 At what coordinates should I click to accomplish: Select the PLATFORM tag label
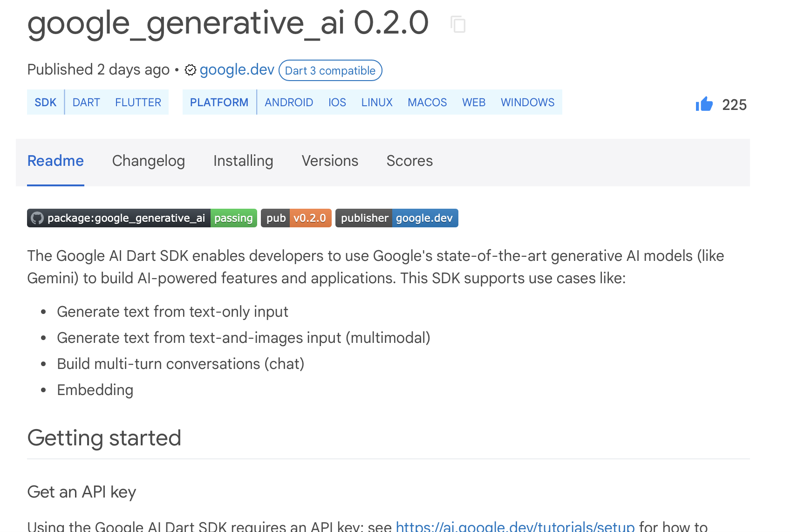click(219, 102)
